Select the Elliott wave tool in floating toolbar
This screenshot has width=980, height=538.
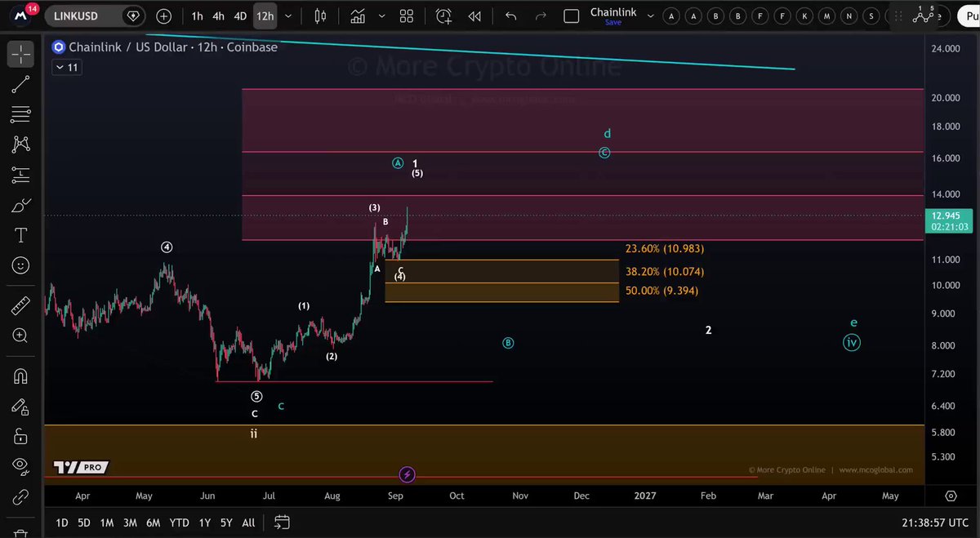pyautogui.click(x=923, y=16)
